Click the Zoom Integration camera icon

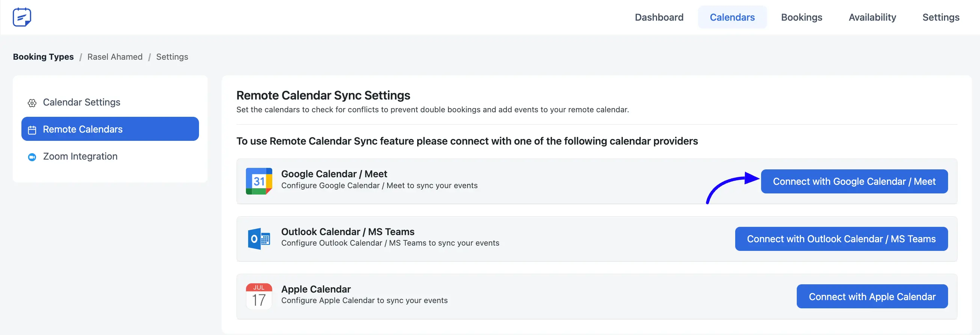click(32, 157)
